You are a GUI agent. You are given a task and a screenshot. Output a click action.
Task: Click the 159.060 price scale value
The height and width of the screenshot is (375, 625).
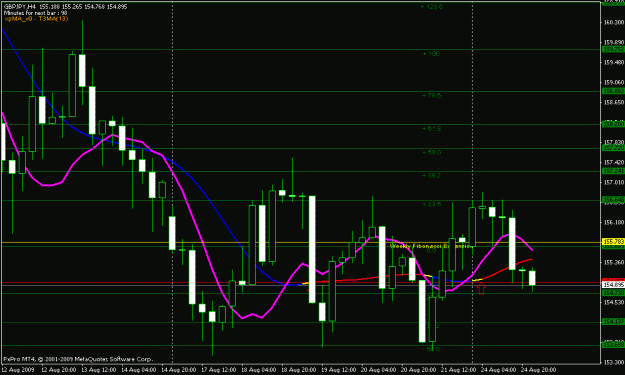point(614,82)
